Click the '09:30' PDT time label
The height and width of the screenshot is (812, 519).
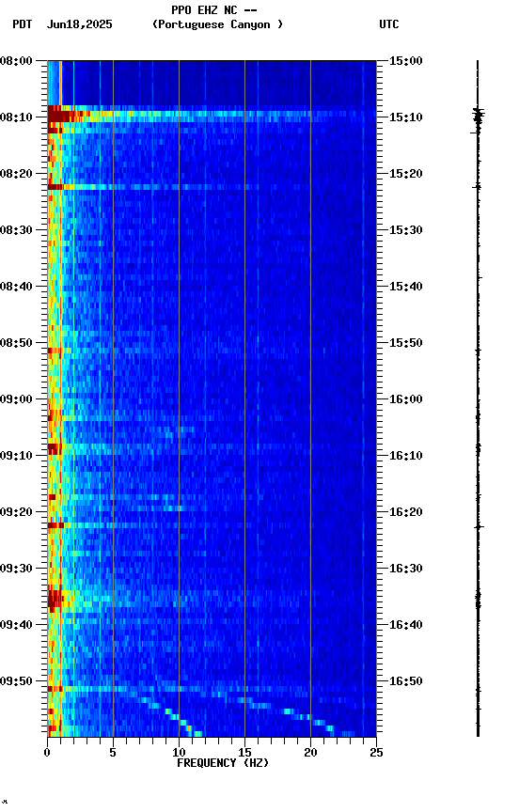coord(16,569)
